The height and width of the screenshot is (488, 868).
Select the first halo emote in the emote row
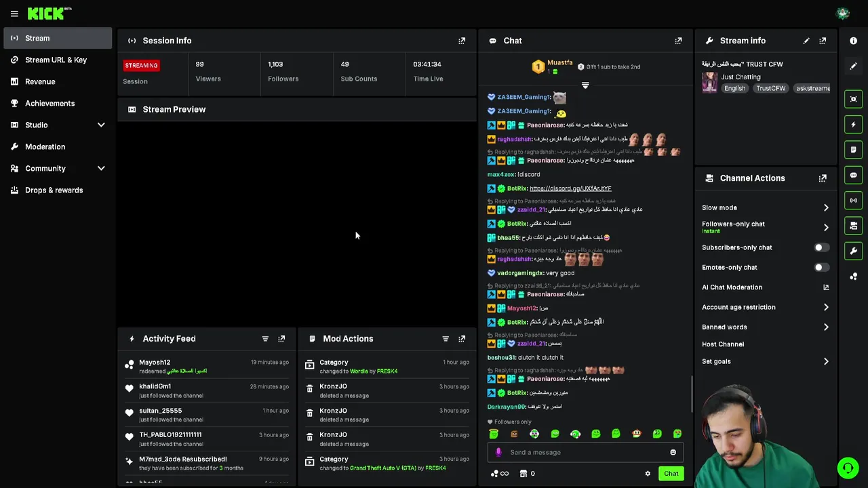point(494,434)
